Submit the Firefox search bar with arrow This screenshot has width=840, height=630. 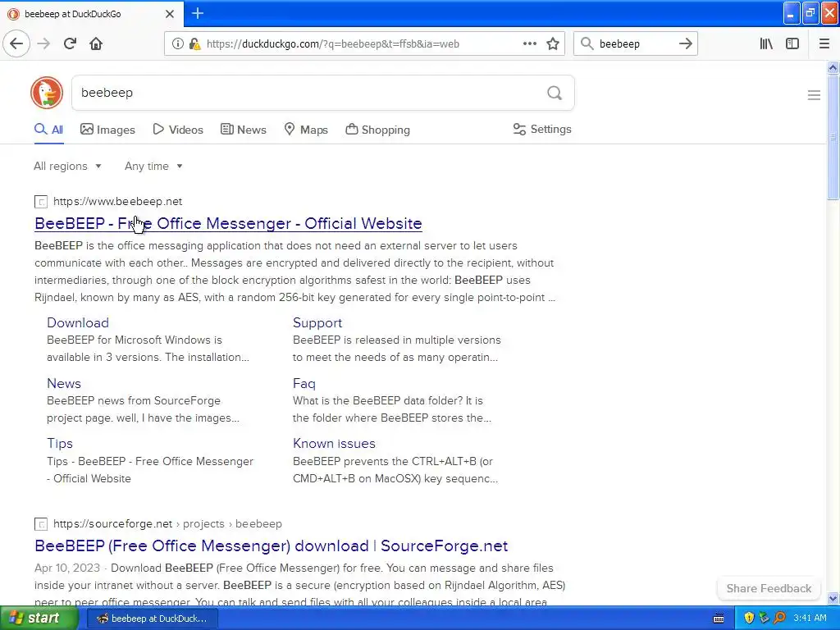click(x=685, y=43)
